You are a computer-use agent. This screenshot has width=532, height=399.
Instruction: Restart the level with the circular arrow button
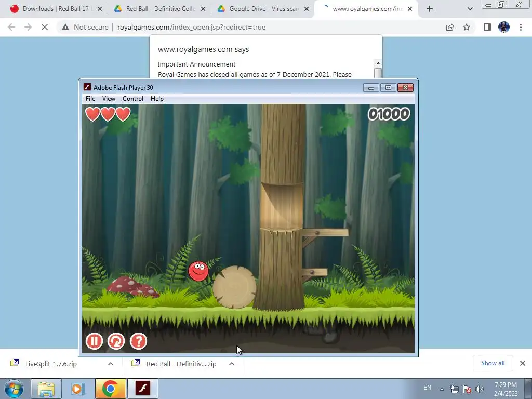(x=116, y=341)
